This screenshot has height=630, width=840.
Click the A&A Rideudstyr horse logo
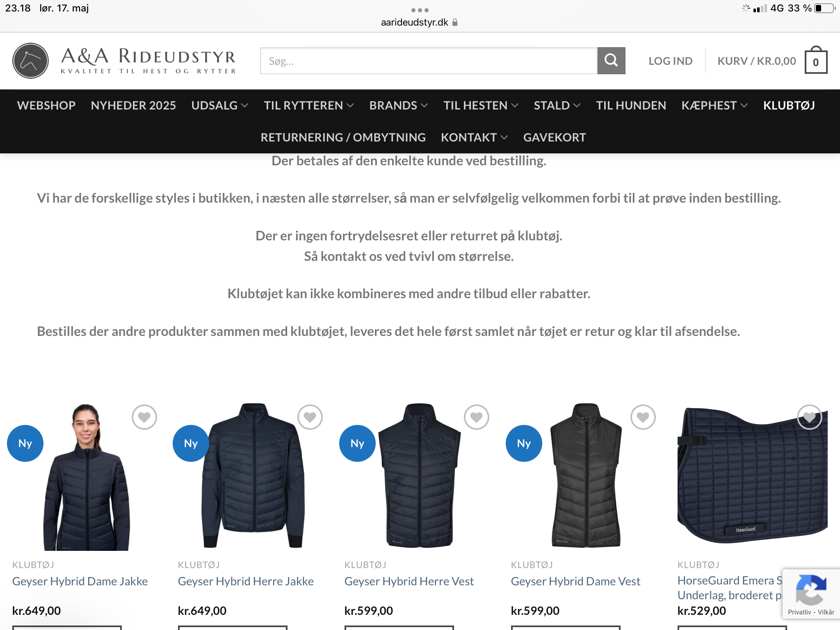click(30, 61)
